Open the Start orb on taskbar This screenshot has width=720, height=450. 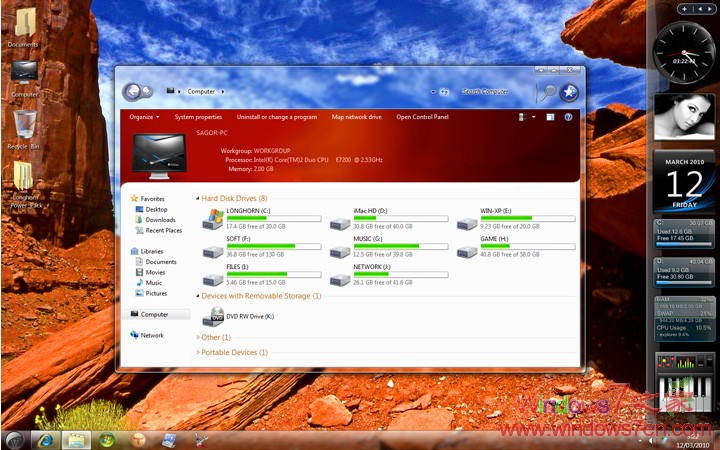(x=15, y=440)
